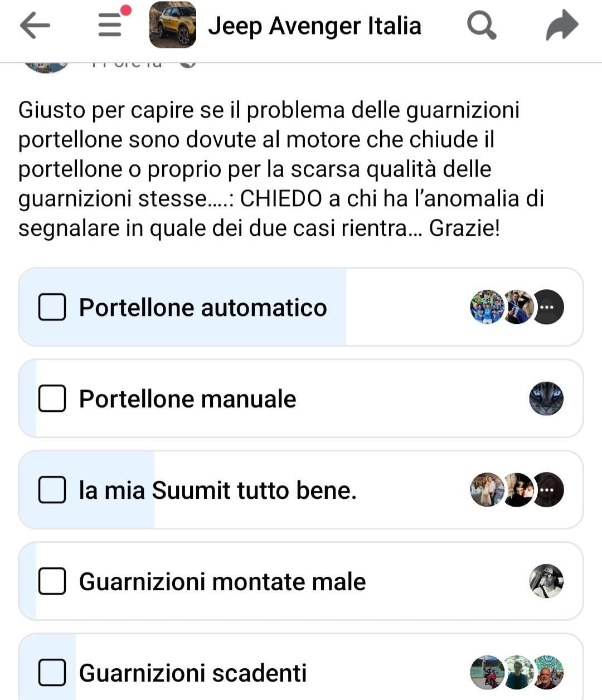Tick the 'la mia Suumit tutto bene' checkbox
The height and width of the screenshot is (700, 602).
tap(52, 490)
